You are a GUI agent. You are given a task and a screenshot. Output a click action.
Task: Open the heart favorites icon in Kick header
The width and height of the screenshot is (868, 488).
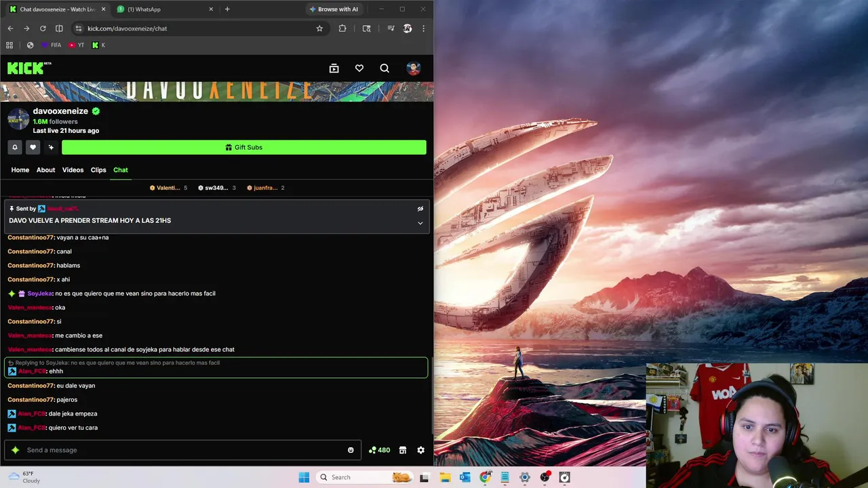point(359,68)
